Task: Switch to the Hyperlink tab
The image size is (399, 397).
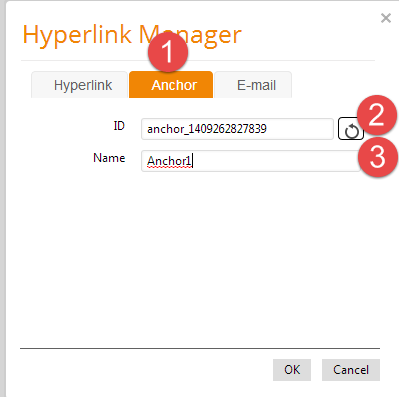Action: pyautogui.click(x=79, y=85)
